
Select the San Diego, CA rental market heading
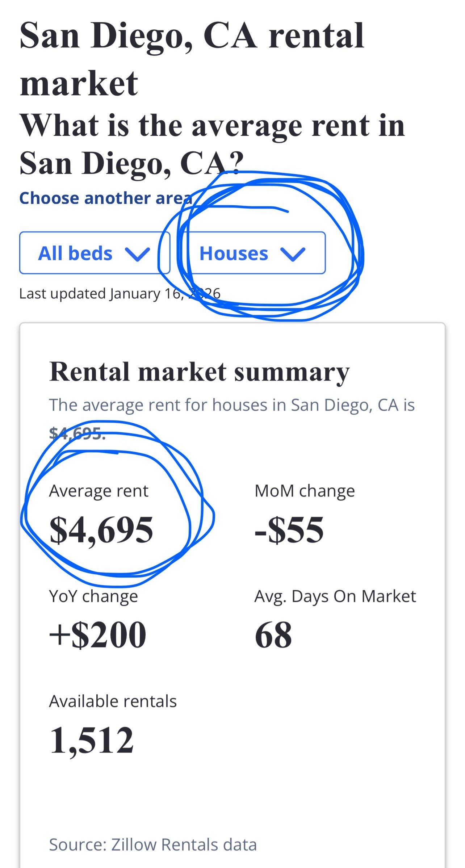192,59
